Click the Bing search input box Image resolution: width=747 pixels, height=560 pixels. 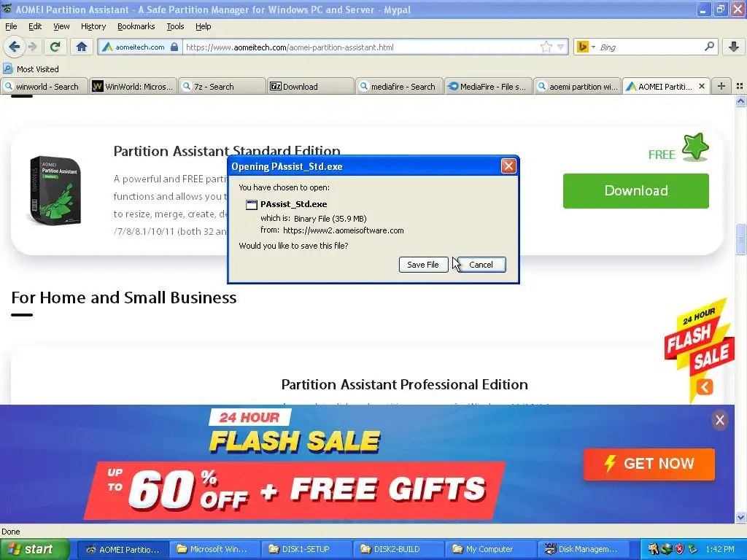pyautogui.click(x=650, y=47)
